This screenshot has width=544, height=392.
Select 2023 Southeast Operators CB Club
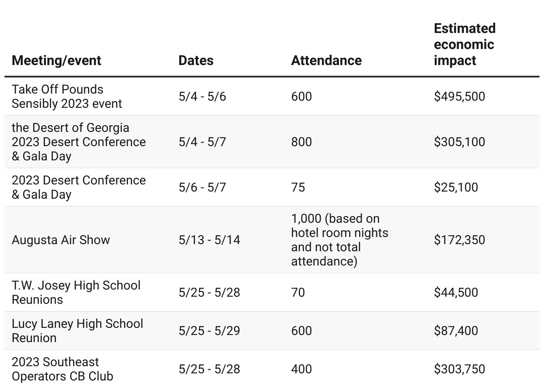tap(62, 369)
